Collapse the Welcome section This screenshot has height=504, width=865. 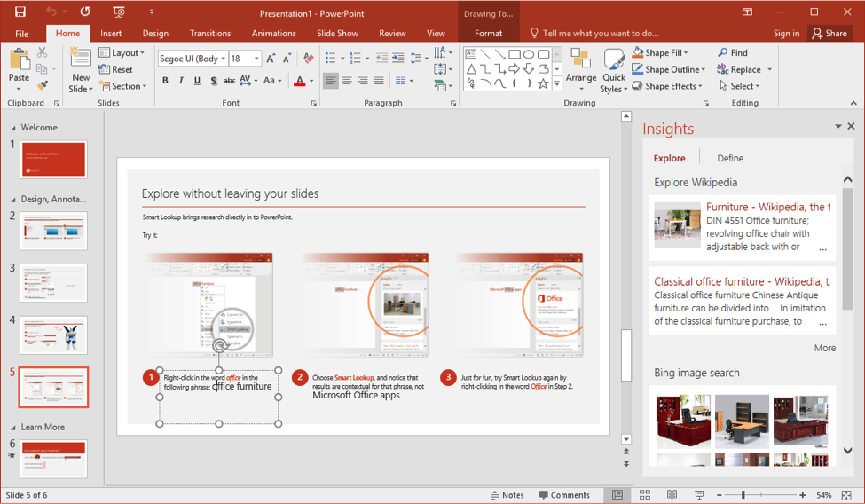point(12,128)
